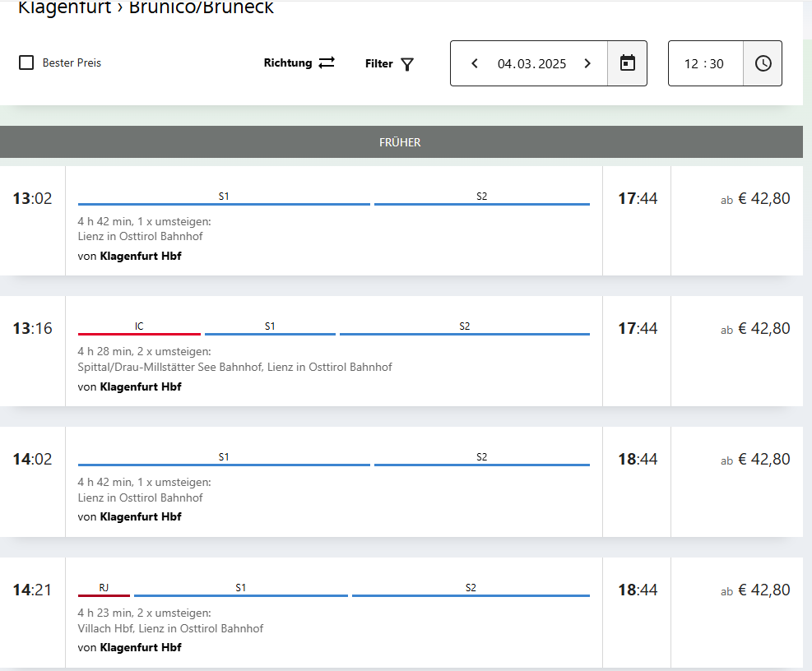Image resolution: width=812 pixels, height=671 pixels.
Task: Choose the price for the 13:16 connection
Action: [x=755, y=329]
